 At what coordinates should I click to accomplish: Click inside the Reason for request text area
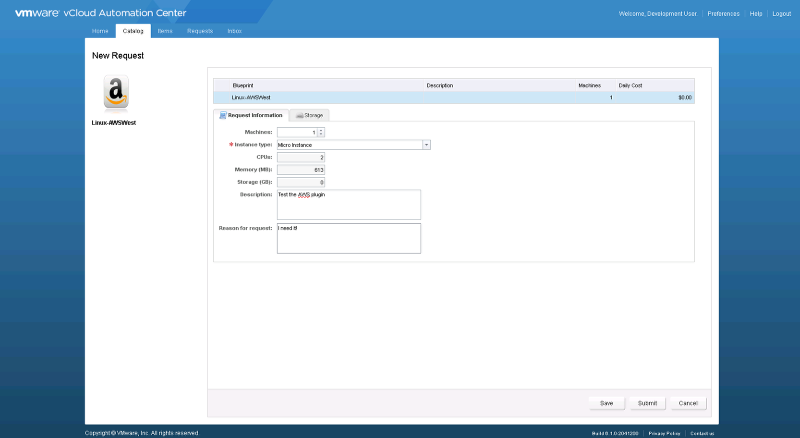[349, 238]
